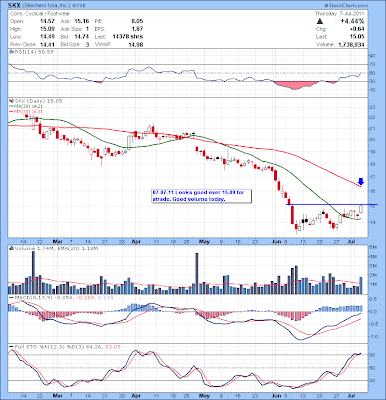Click the May label on price chart date axis
The height and width of the screenshot is (400, 386).
click(204, 241)
